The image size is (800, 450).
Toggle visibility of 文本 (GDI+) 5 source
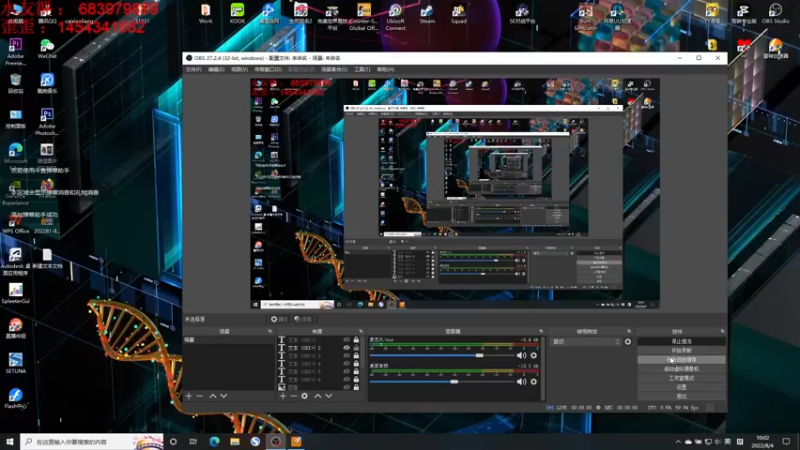(346, 371)
